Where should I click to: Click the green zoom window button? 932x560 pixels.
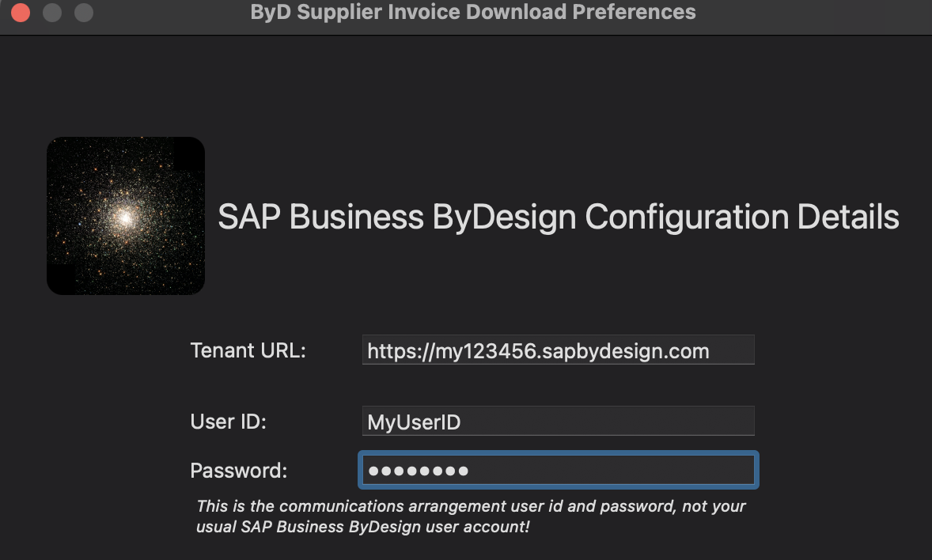click(82, 13)
